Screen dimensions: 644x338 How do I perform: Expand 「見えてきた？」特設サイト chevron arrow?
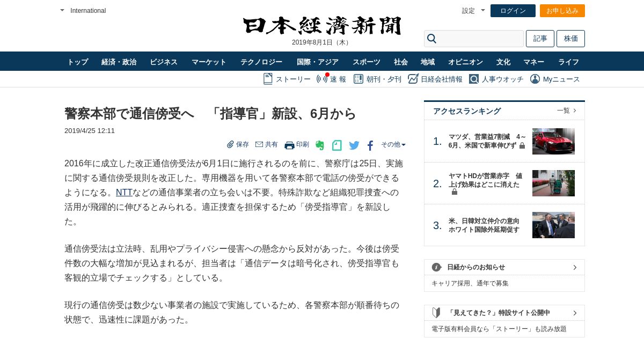point(575,313)
